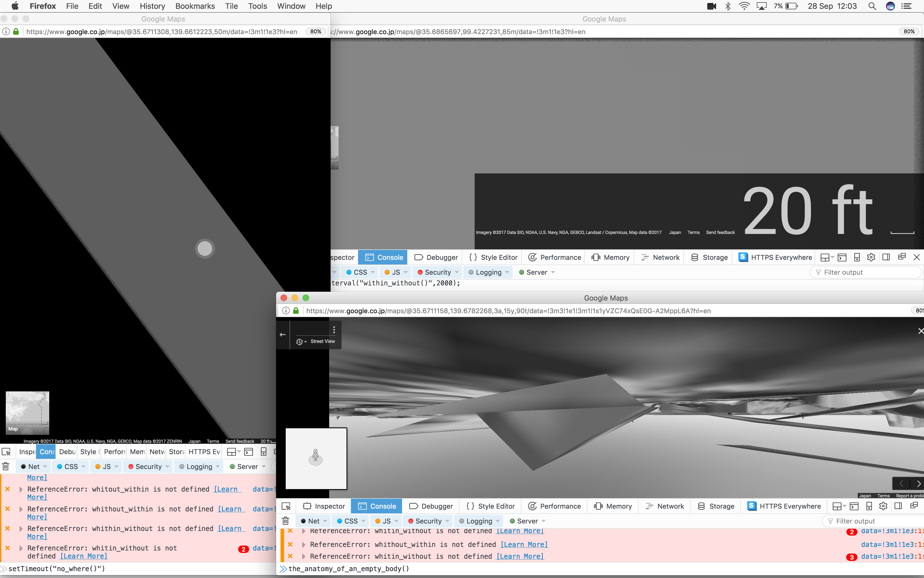
Task: Switch to Inspector tab in Street View window devtools
Action: [x=324, y=506]
